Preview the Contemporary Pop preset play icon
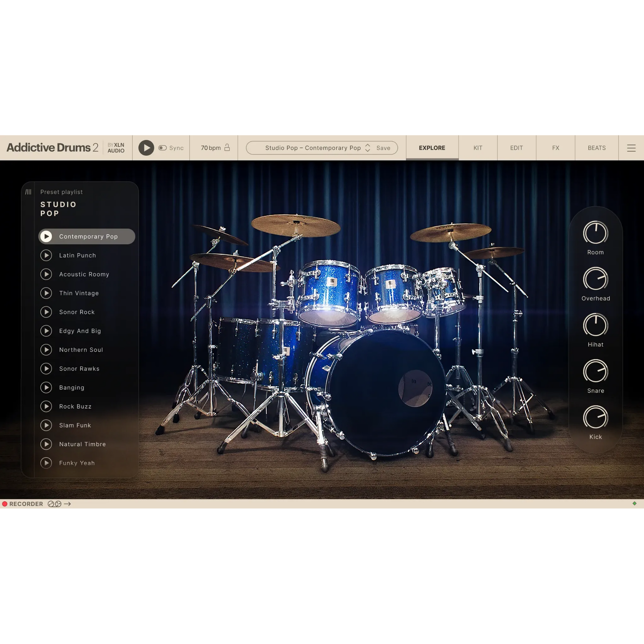The image size is (644, 644). click(46, 236)
